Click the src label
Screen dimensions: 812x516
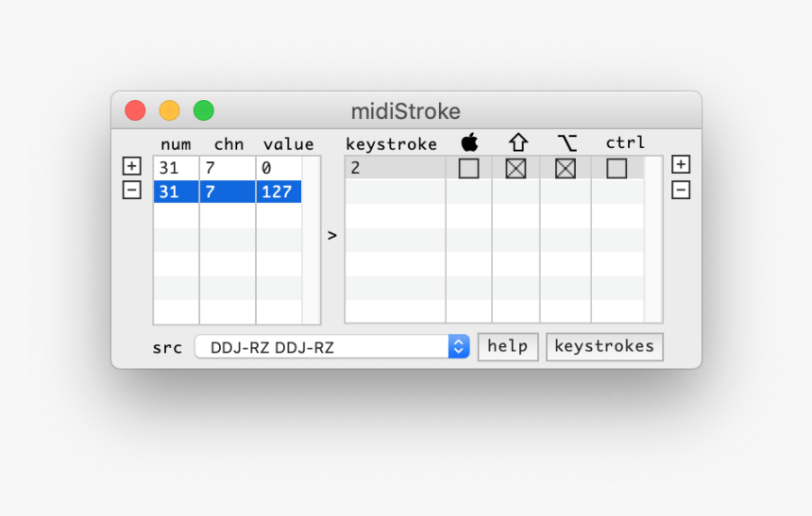coord(167,348)
